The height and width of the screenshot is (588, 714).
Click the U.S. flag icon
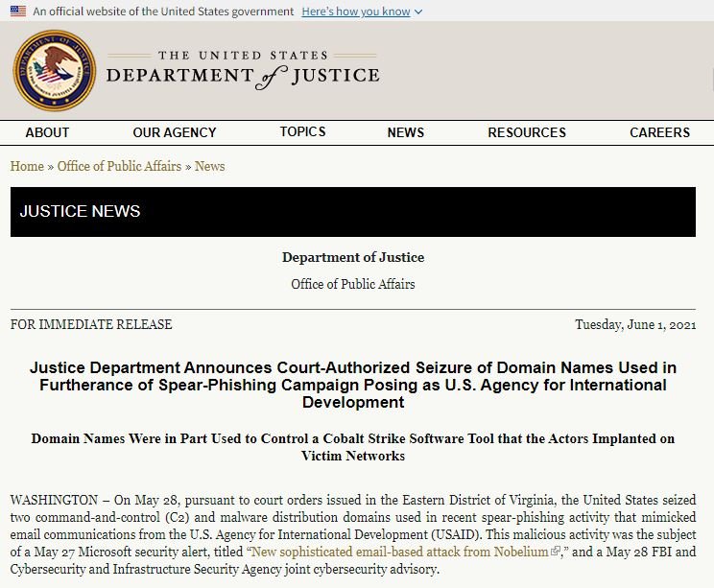coord(18,12)
